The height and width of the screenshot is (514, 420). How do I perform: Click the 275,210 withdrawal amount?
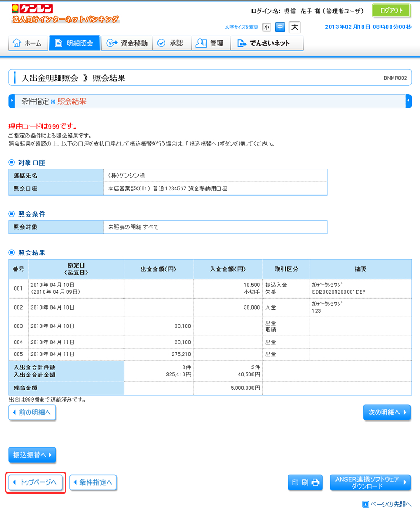[x=181, y=354]
